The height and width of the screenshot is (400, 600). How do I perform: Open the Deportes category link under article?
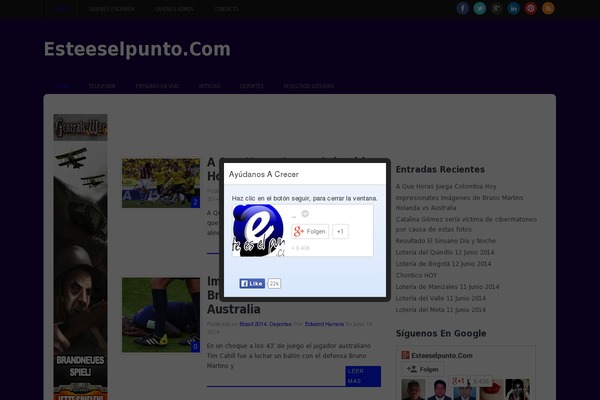coord(280,324)
